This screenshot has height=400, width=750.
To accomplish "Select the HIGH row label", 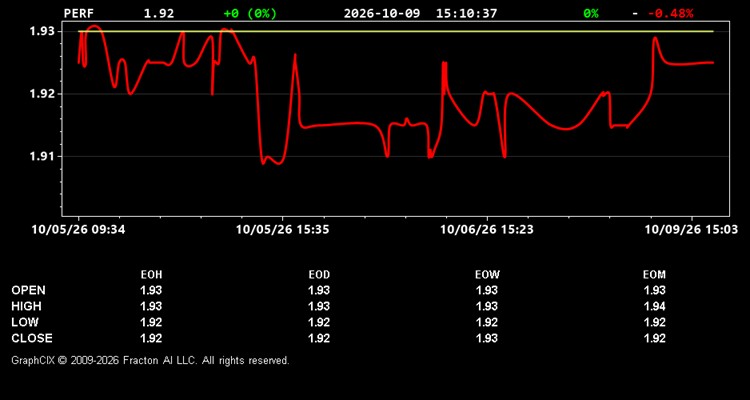I will [x=26, y=306].
